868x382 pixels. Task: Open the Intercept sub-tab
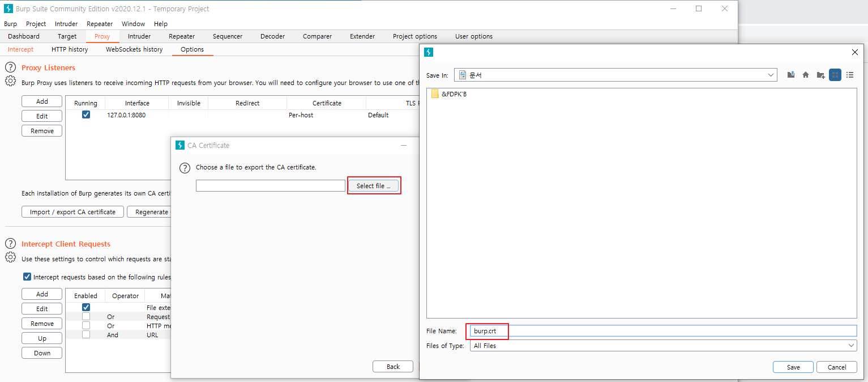click(x=20, y=49)
